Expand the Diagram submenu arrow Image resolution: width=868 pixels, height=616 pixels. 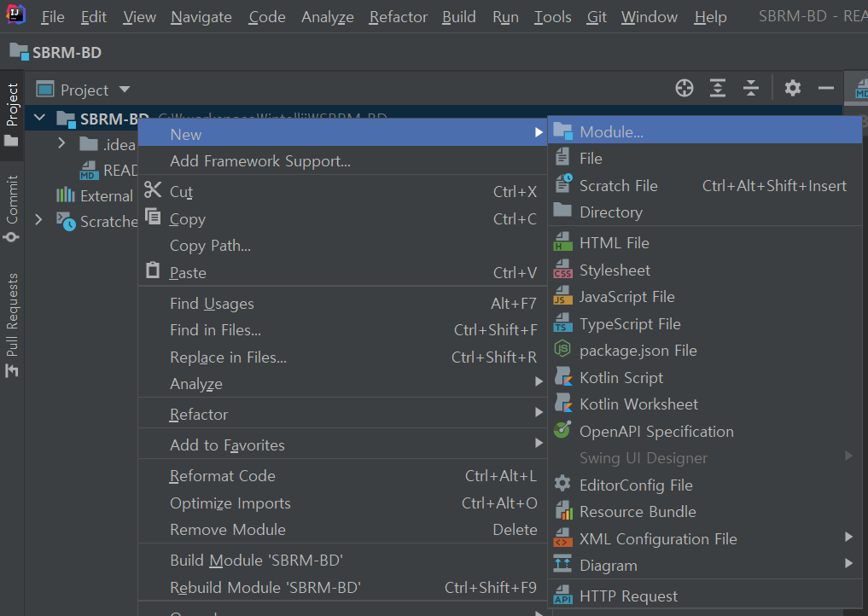848,563
